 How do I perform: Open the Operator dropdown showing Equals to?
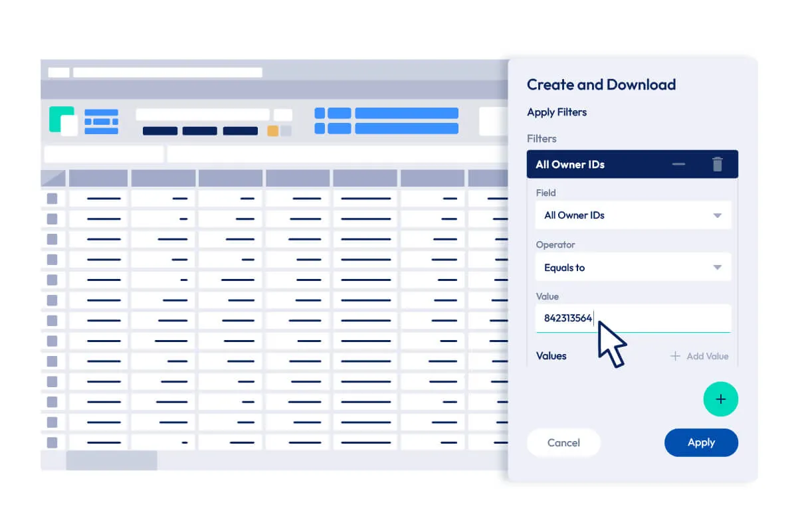coord(633,267)
